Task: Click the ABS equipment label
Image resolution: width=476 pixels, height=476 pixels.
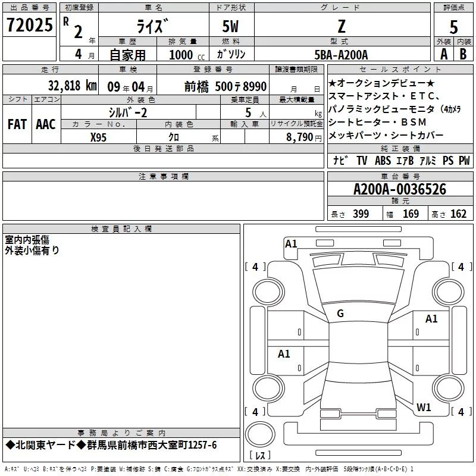Action: pyautogui.click(x=383, y=161)
